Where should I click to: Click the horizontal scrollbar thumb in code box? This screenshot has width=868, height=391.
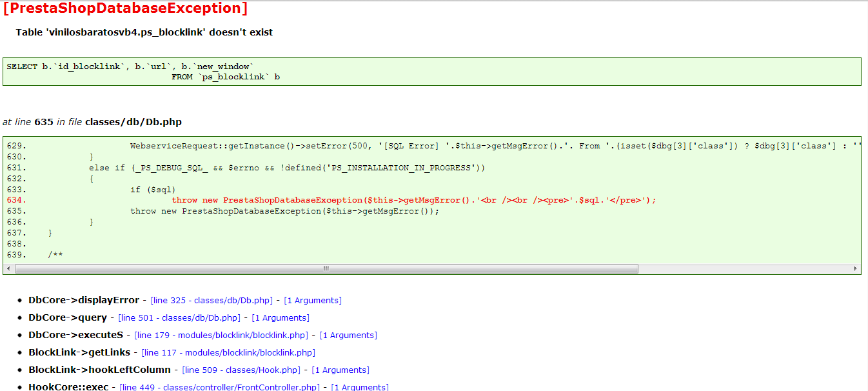326,268
